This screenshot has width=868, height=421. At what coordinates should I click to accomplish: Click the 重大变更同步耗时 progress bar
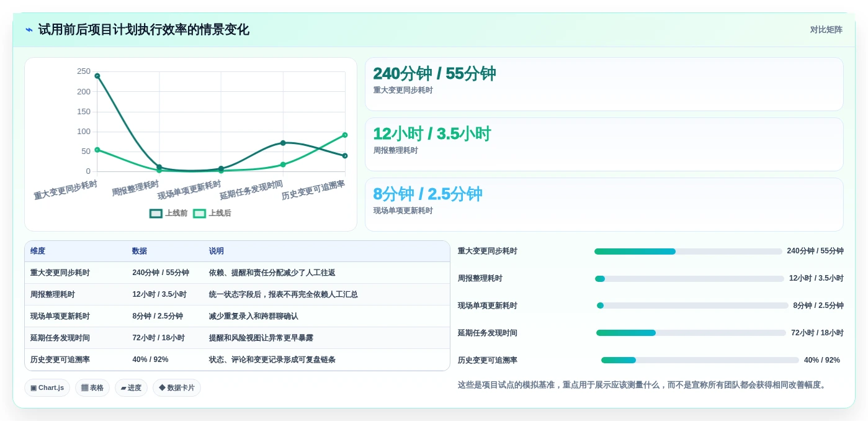688,251
